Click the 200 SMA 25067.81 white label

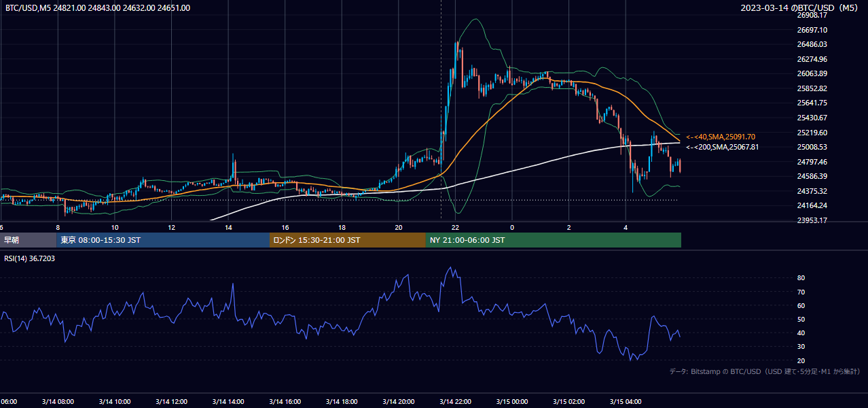(722, 147)
